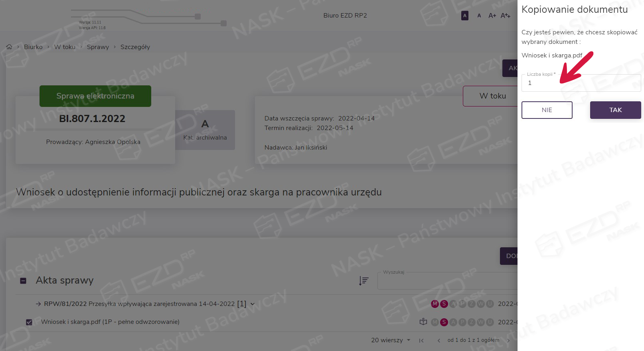Click the home icon in breadcrumb
This screenshot has height=351, width=644.
click(9, 47)
